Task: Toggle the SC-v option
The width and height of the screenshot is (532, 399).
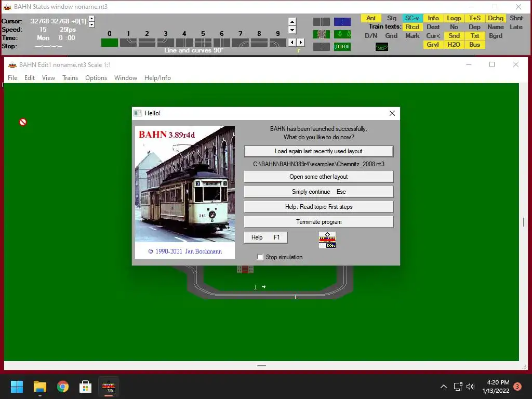Action: 412,18
